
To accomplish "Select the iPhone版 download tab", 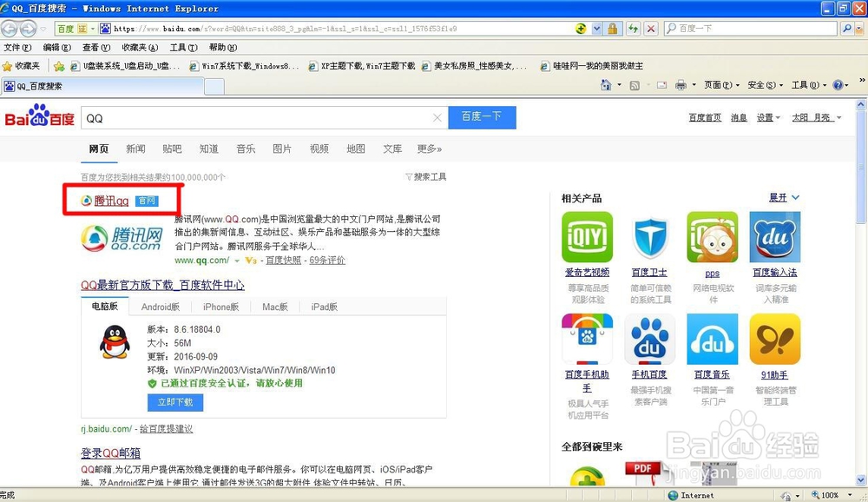I will point(220,307).
